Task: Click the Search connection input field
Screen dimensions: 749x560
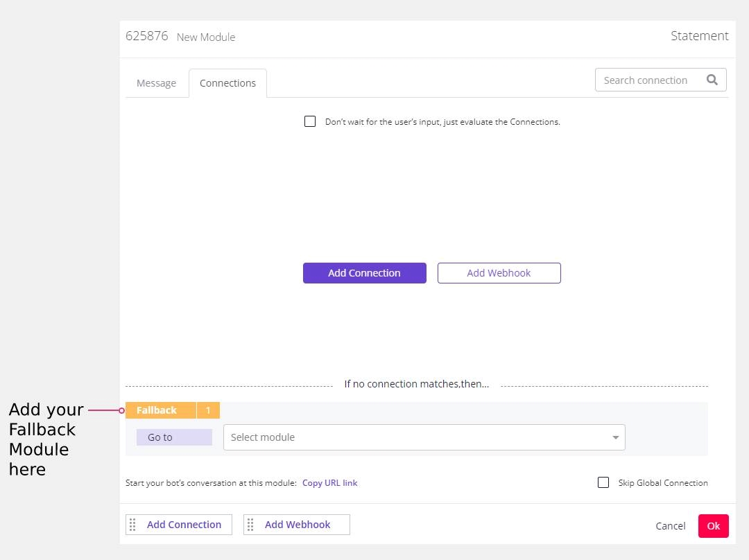Action: click(x=645, y=80)
